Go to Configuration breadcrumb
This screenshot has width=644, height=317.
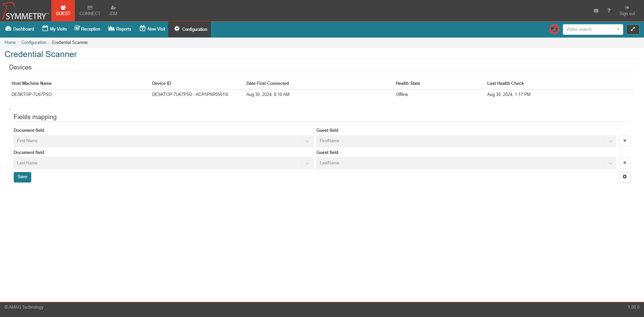[x=34, y=43]
